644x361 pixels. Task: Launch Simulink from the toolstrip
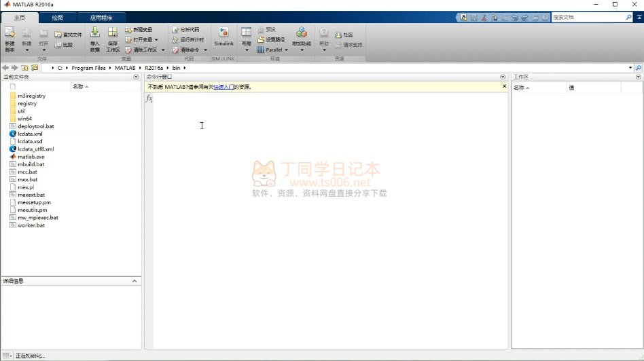[x=223, y=37]
